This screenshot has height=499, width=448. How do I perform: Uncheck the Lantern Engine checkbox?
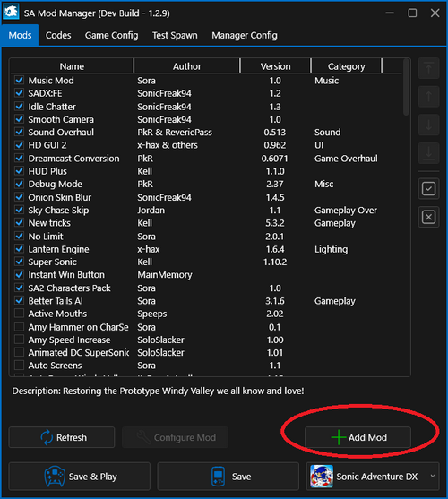pos(19,249)
